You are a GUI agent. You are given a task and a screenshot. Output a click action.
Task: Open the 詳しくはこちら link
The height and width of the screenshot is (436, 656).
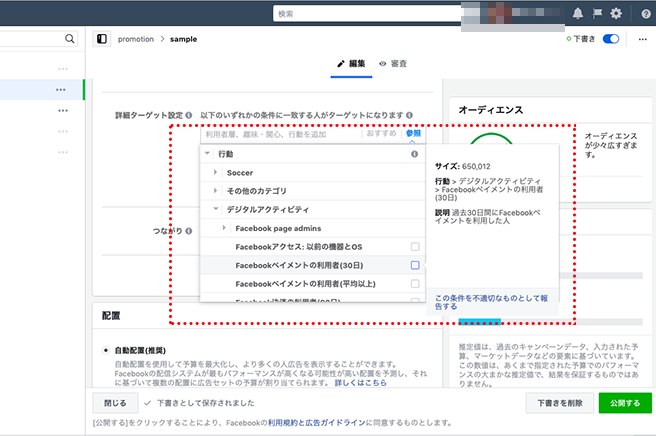(361, 383)
